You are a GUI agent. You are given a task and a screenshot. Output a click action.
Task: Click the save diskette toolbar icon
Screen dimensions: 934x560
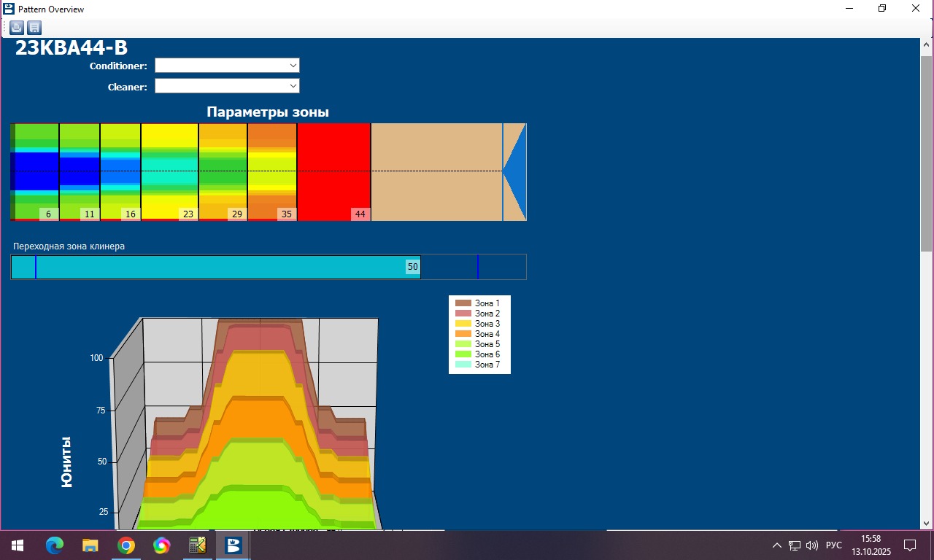34,28
